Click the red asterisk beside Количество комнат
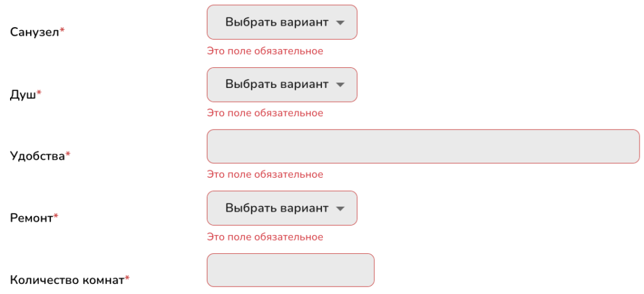The width and height of the screenshot is (644, 294). [x=127, y=278]
